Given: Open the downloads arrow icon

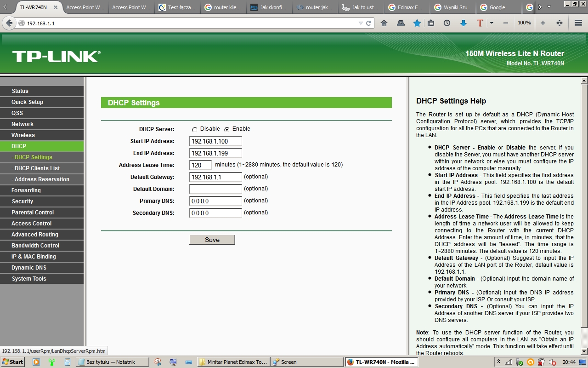Looking at the screenshot, I should coord(464,23).
